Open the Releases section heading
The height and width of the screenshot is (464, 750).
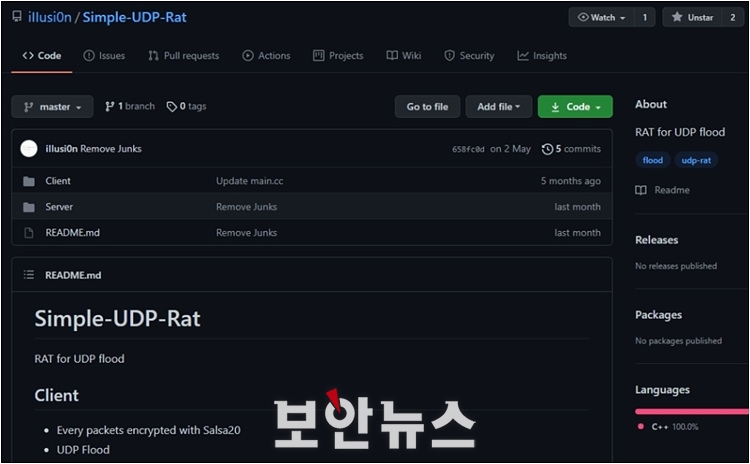pos(656,240)
